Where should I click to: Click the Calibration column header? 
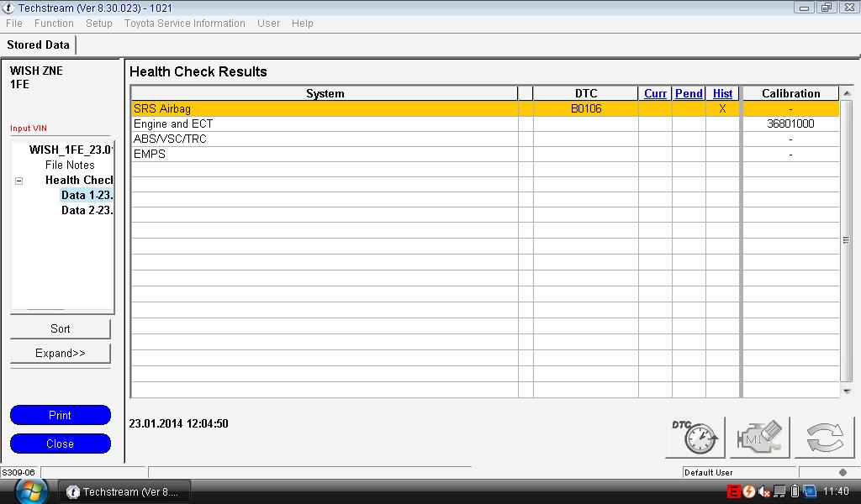tap(790, 94)
